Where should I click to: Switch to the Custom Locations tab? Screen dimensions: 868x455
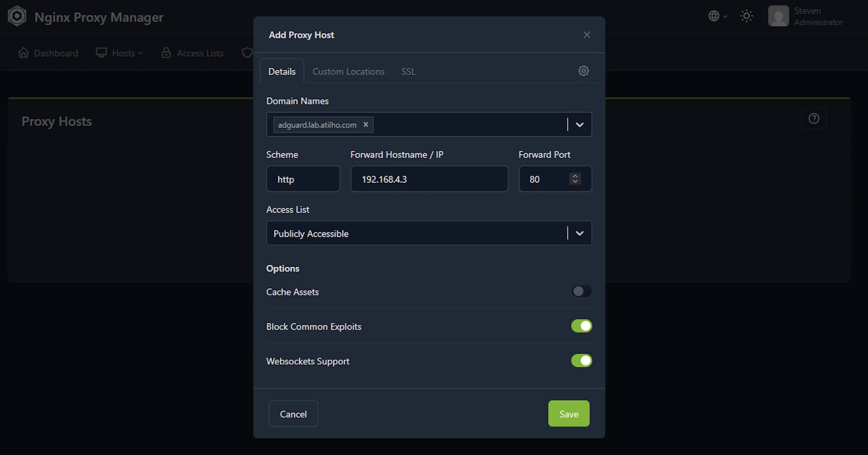pos(348,71)
